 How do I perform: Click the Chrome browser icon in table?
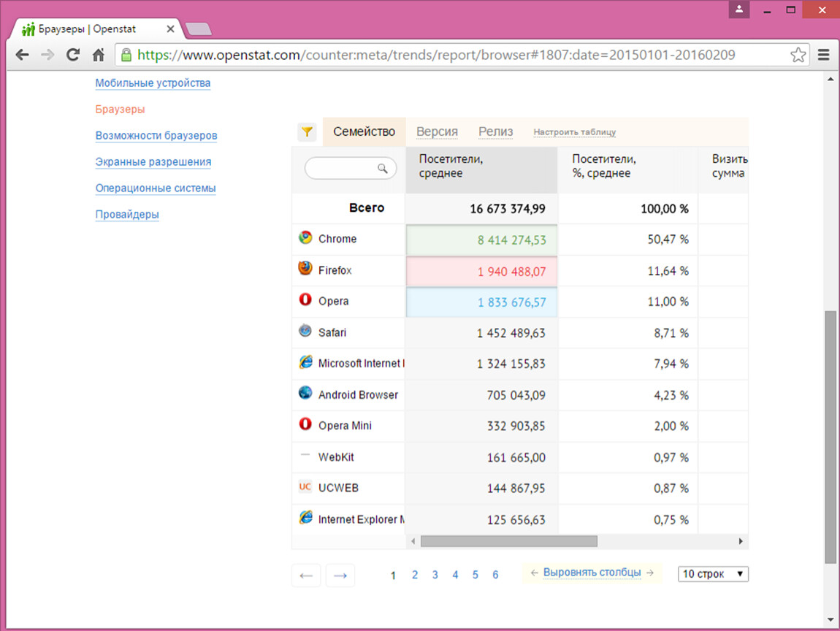pos(305,237)
